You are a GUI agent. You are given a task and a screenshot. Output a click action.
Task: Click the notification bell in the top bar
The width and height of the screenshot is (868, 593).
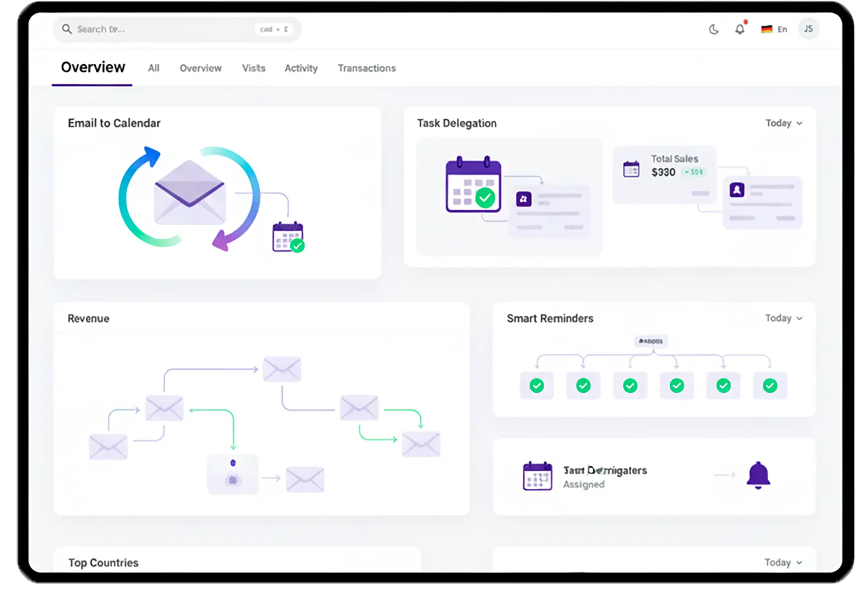coord(740,29)
